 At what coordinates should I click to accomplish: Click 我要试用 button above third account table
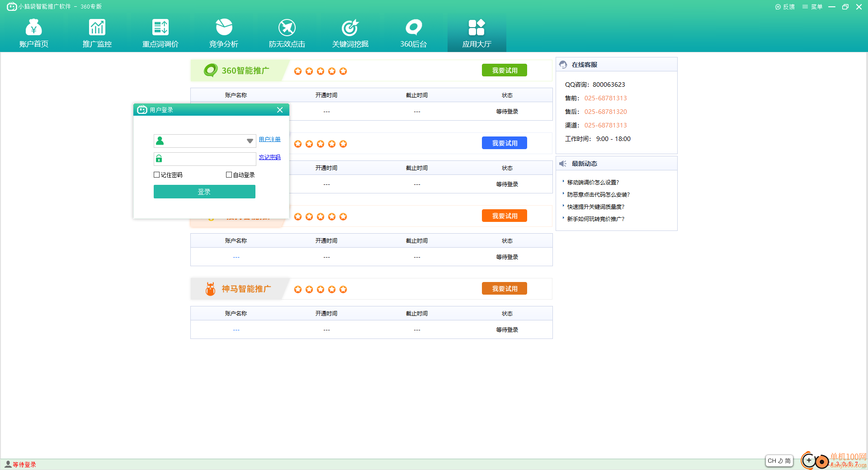pyautogui.click(x=505, y=216)
